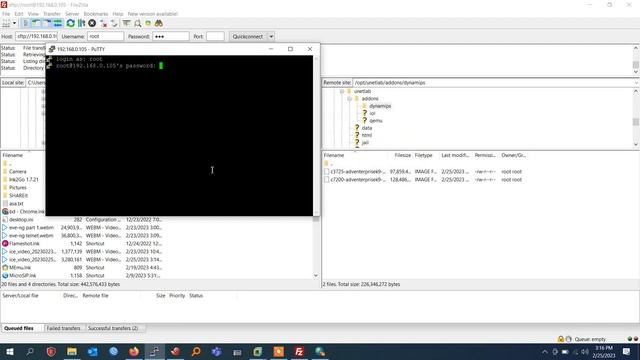This screenshot has height=360, width=640.
Task: Open the Windows Start menu
Action: 9,351
